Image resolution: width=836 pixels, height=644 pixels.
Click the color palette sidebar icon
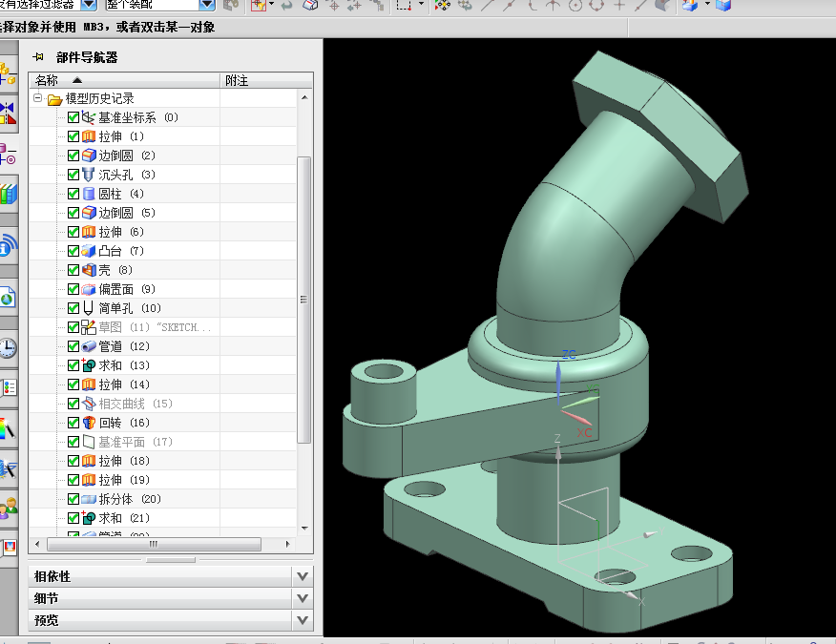[8, 428]
